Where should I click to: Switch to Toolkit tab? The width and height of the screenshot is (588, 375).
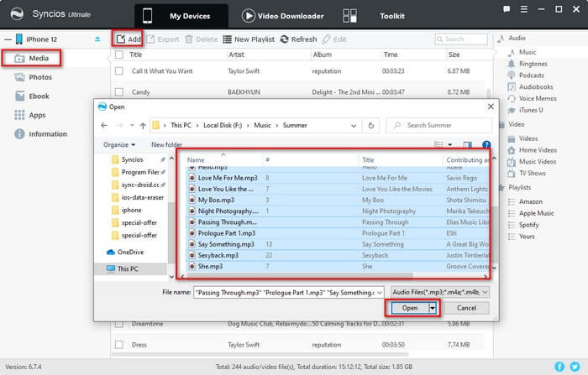374,16
